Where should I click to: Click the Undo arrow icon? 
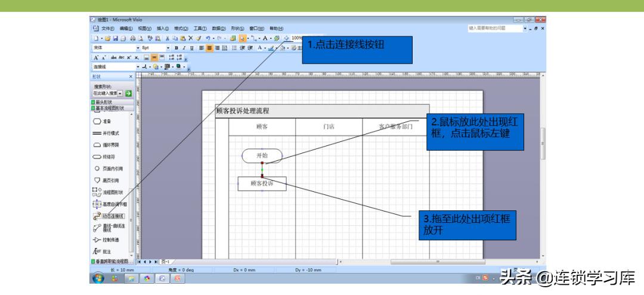pyautogui.click(x=208, y=38)
